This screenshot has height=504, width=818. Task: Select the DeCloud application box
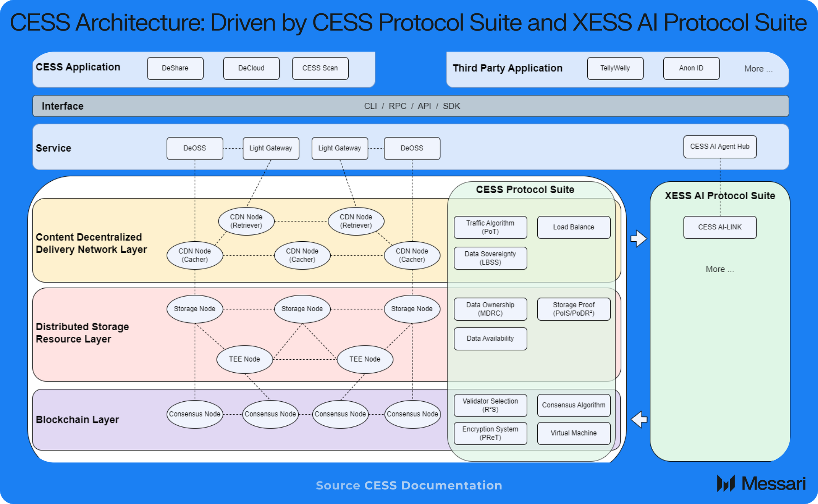coord(251,68)
